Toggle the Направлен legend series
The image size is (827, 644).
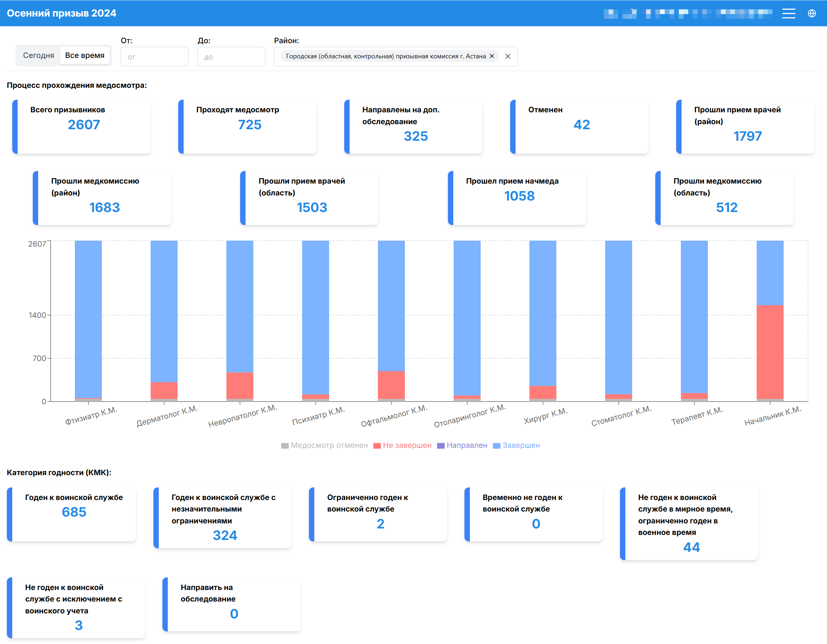(x=467, y=445)
